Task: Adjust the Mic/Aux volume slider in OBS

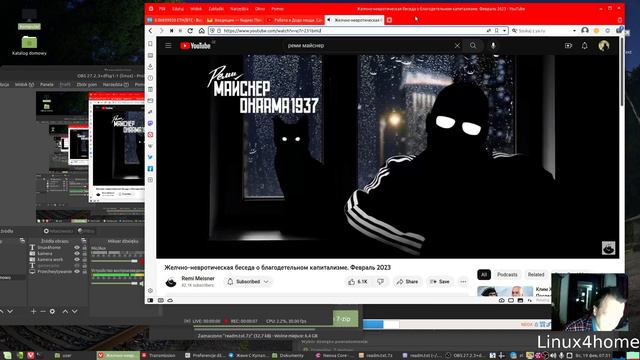Action: 115,261
